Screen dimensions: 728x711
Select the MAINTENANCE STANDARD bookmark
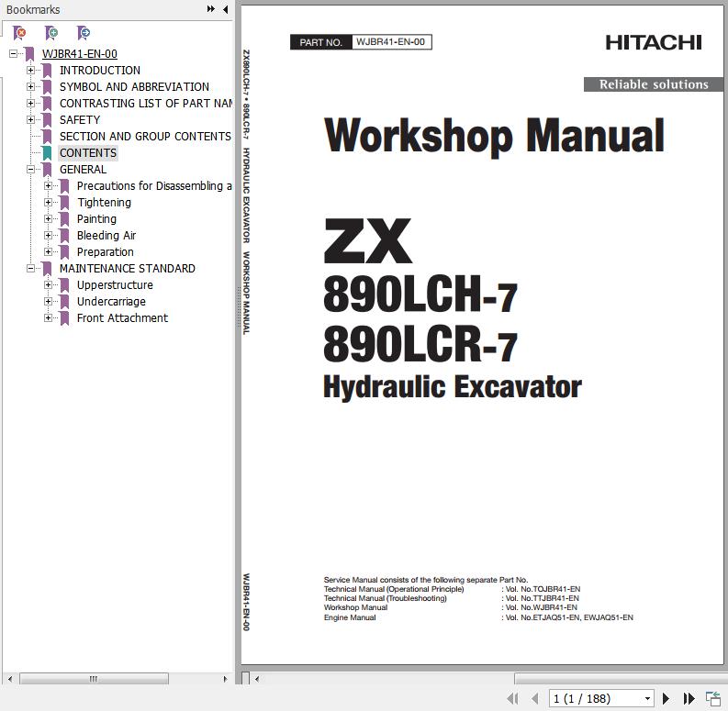click(x=128, y=269)
